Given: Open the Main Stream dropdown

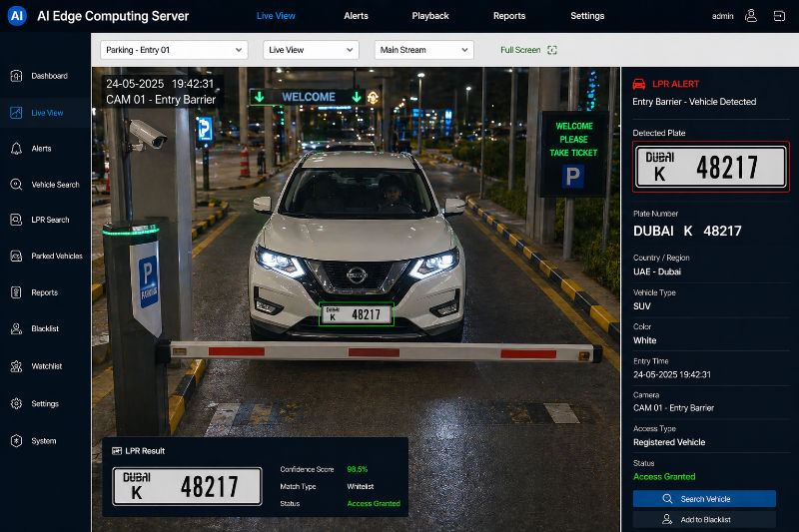Looking at the screenshot, I should (423, 50).
